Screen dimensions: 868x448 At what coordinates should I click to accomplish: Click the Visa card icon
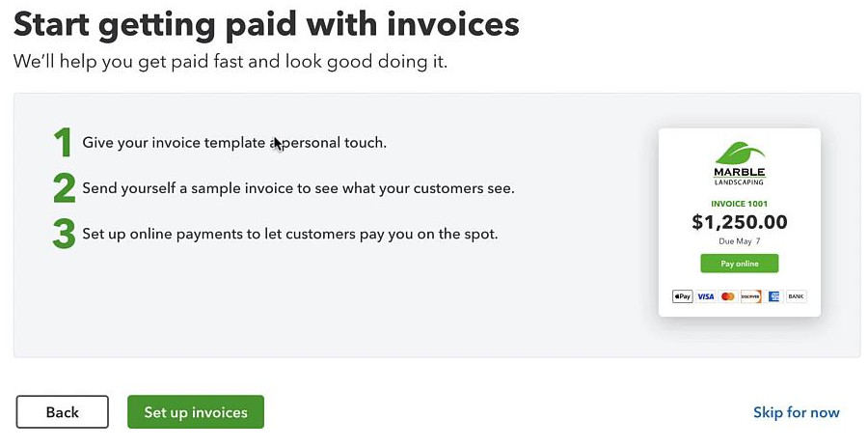(x=705, y=296)
